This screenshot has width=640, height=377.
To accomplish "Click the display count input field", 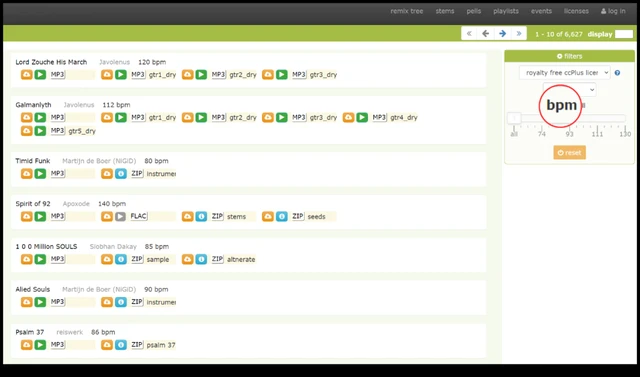I will click(624, 34).
